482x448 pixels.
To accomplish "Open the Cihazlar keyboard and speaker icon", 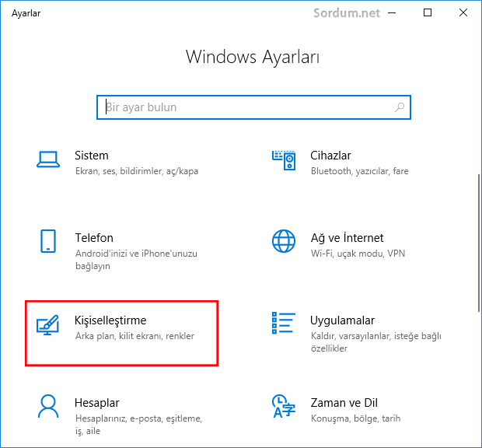I will pyautogui.click(x=284, y=160).
